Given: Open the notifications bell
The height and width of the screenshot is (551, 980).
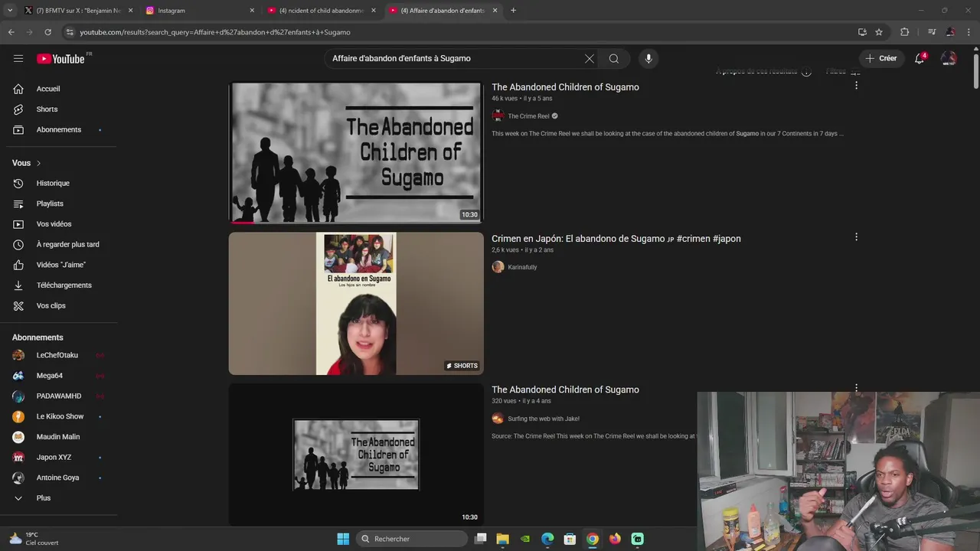Looking at the screenshot, I should tap(920, 58).
